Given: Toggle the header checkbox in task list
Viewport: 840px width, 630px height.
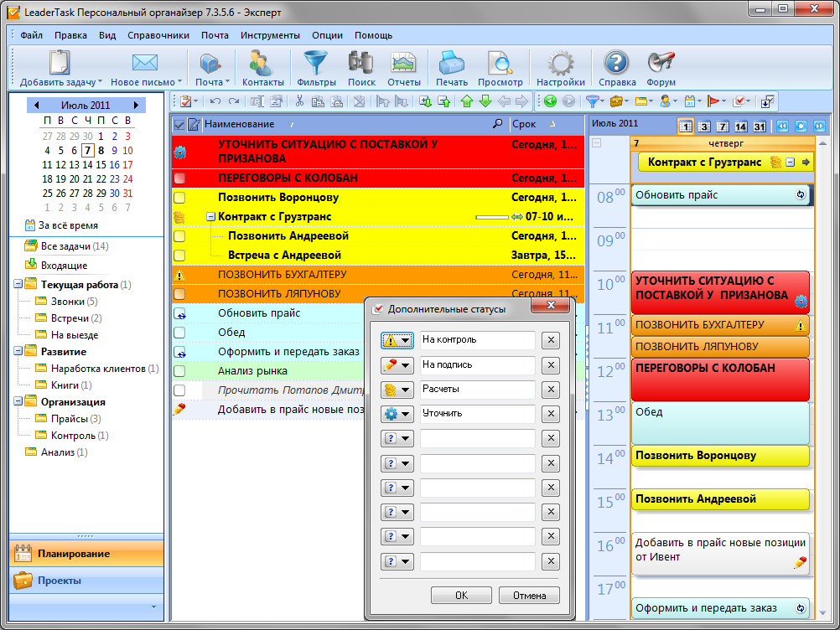Looking at the screenshot, I should coord(179,125).
